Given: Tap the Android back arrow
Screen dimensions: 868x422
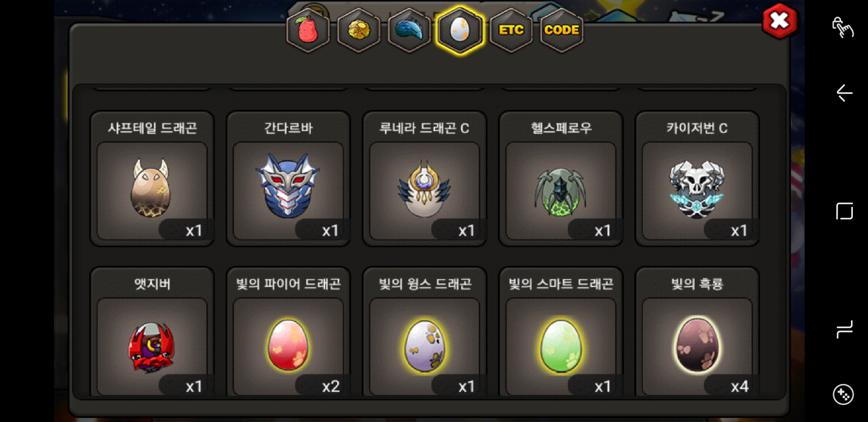Looking at the screenshot, I should pos(844,93).
